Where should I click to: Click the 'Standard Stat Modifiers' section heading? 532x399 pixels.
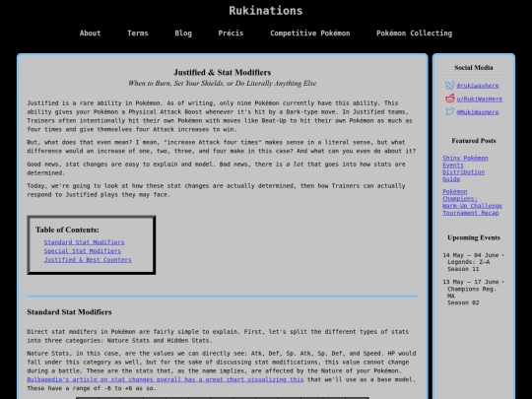pos(69,311)
